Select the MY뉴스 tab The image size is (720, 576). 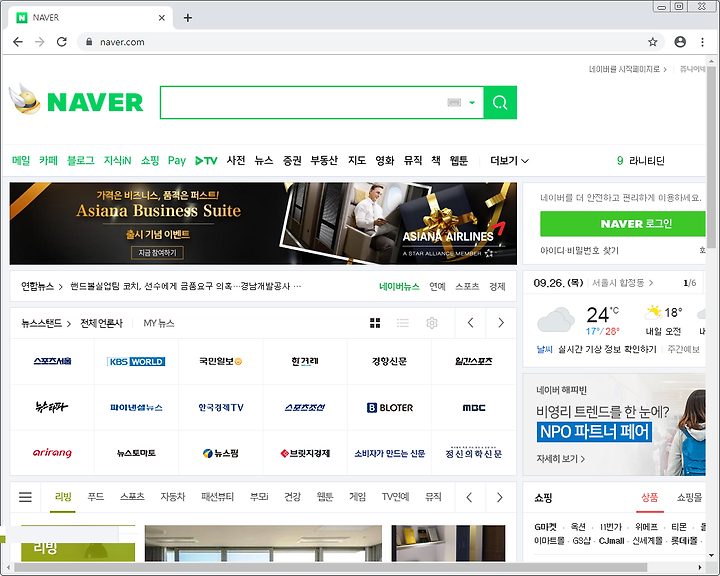pyautogui.click(x=159, y=323)
